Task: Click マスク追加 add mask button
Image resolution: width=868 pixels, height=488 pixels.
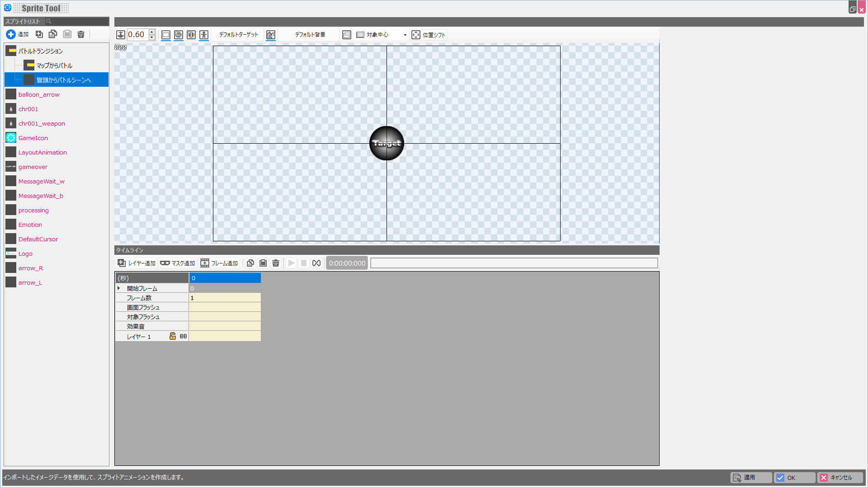Action: click(x=178, y=263)
